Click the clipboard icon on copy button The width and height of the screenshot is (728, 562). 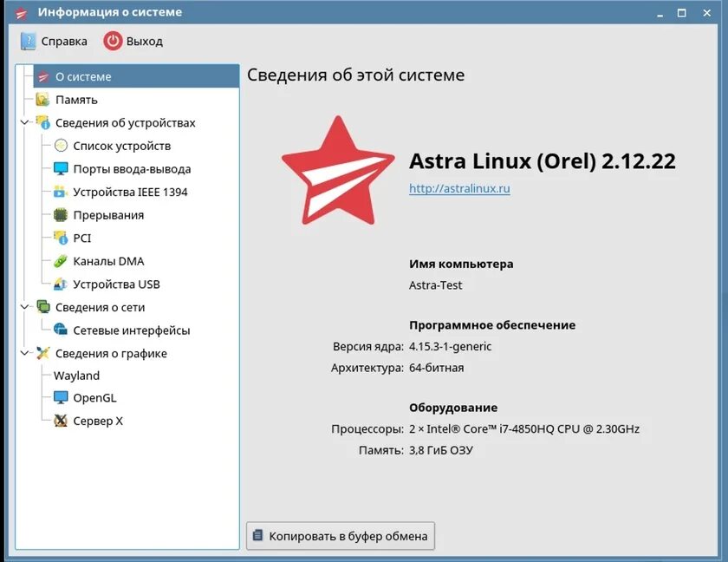257,535
